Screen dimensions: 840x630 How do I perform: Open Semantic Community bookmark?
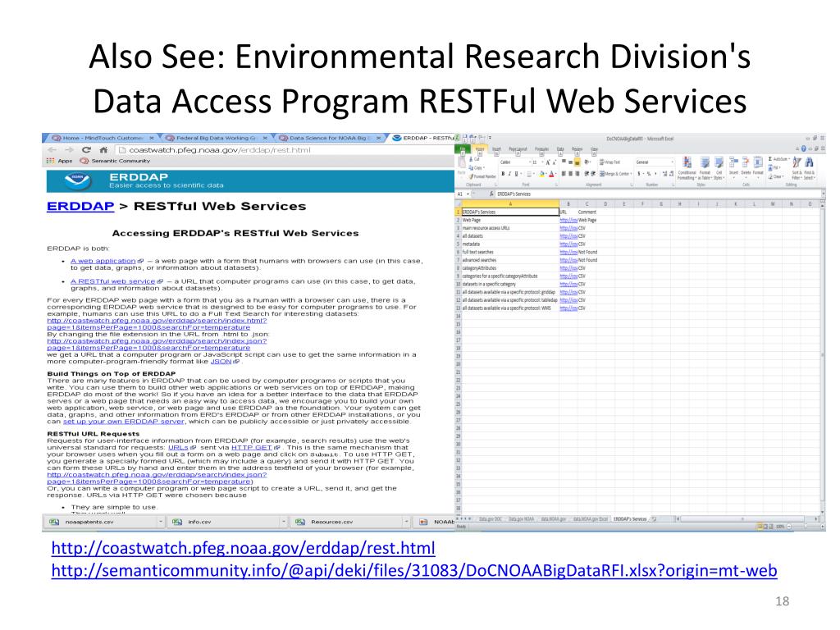pyautogui.click(x=115, y=161)
